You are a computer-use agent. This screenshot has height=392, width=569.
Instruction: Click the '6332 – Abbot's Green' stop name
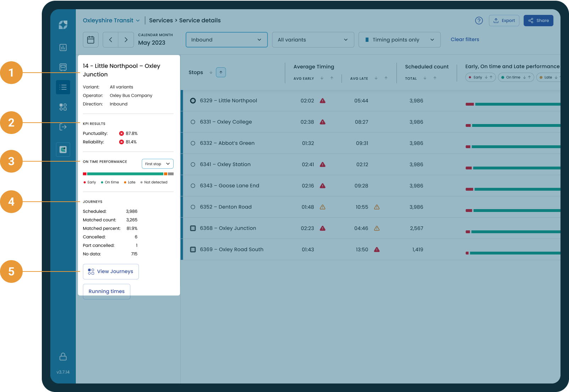click(227, 143)
